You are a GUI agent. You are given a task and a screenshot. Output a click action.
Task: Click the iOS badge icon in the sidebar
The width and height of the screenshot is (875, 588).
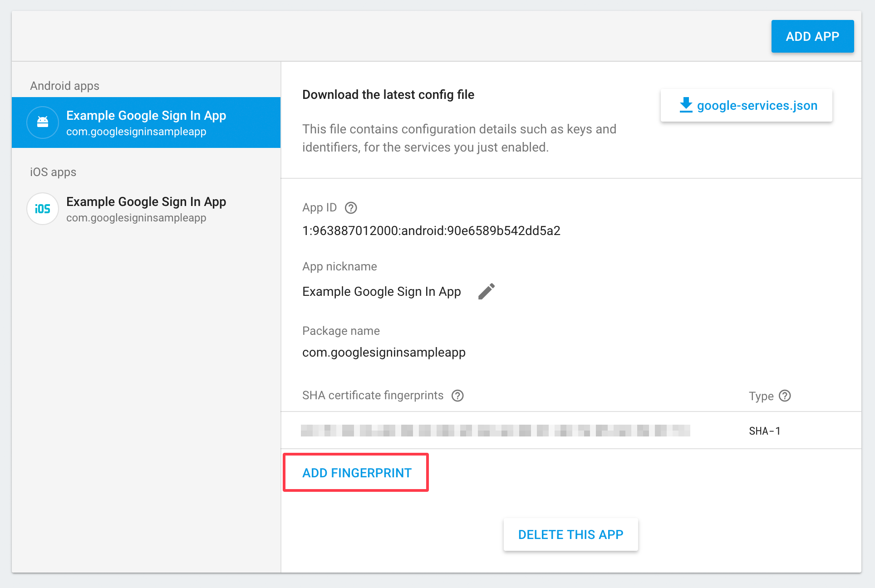(43, 209)
